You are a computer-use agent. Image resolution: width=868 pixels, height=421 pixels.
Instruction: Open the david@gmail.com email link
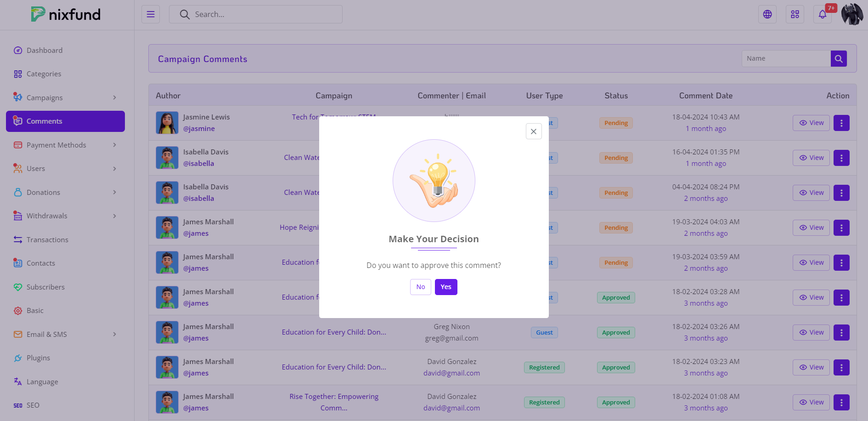click(451, 373)
